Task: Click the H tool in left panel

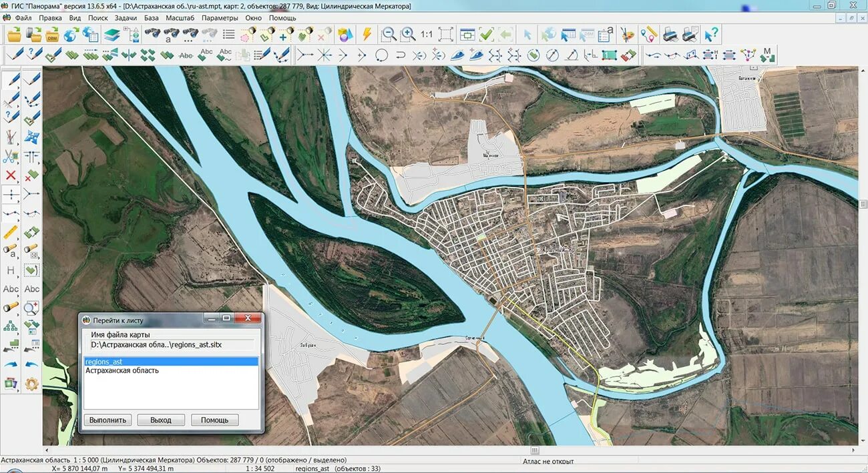Action: pos(11,270)
